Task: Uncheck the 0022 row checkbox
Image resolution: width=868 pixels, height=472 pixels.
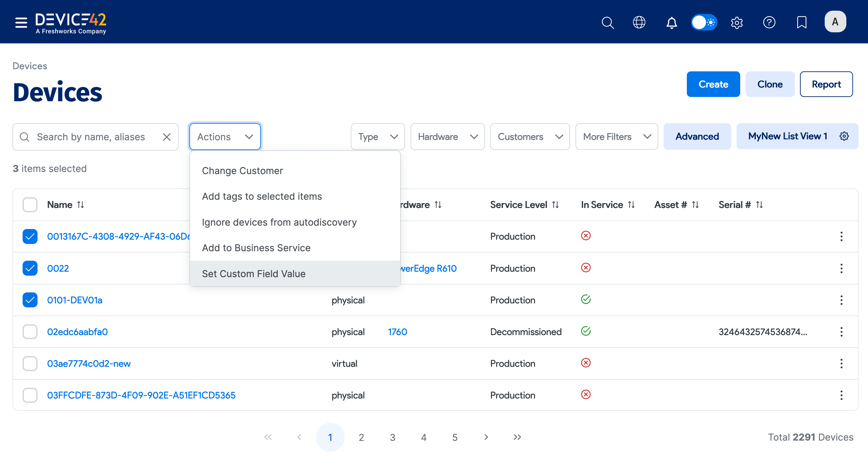Action: [x=30, y=268]
